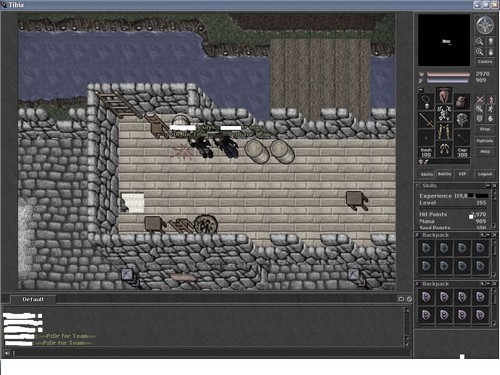Switch to the Default chat tab
The width and height of the screenshot is (500, 375).
33,299
